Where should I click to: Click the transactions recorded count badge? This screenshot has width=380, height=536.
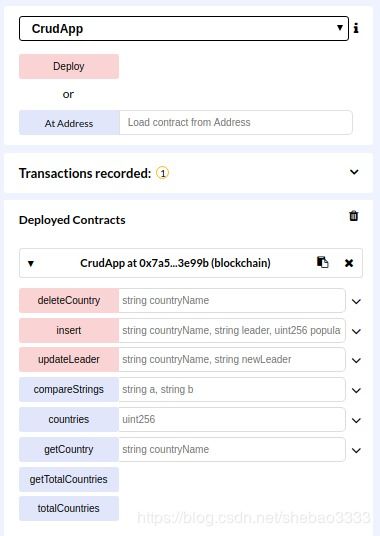[x=163, y=173]
